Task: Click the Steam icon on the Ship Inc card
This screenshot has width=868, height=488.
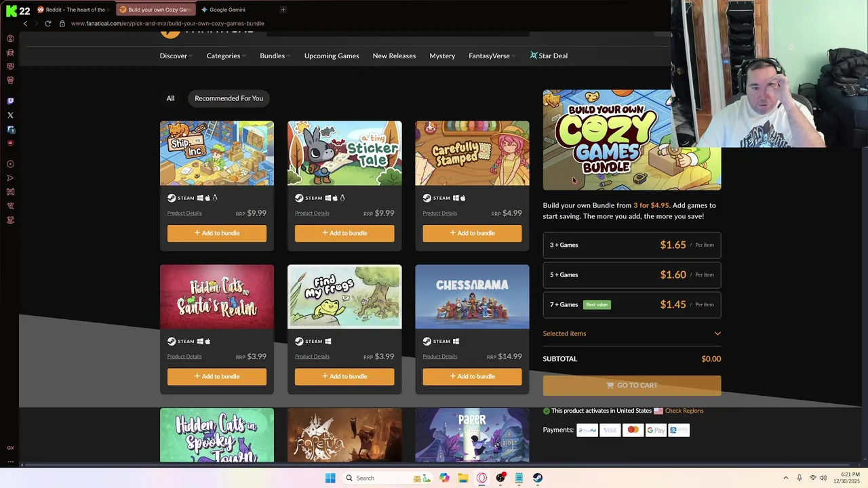Action: [172, 198]
